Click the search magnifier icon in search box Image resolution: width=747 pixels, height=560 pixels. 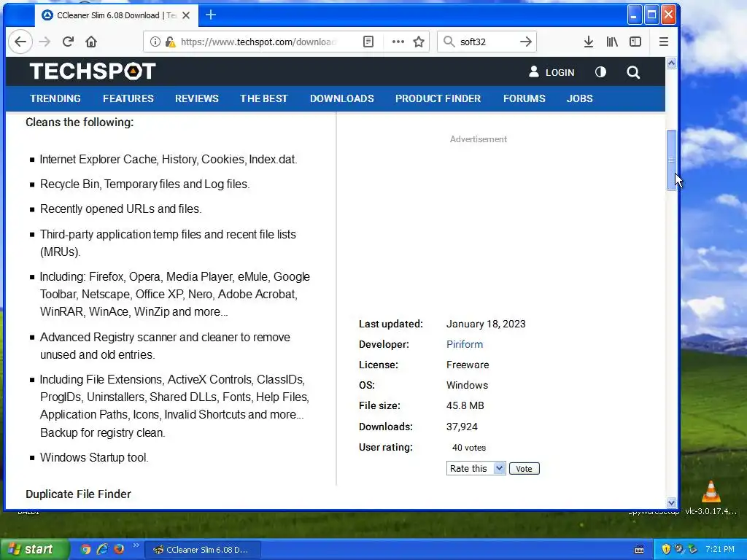[449, 42]
